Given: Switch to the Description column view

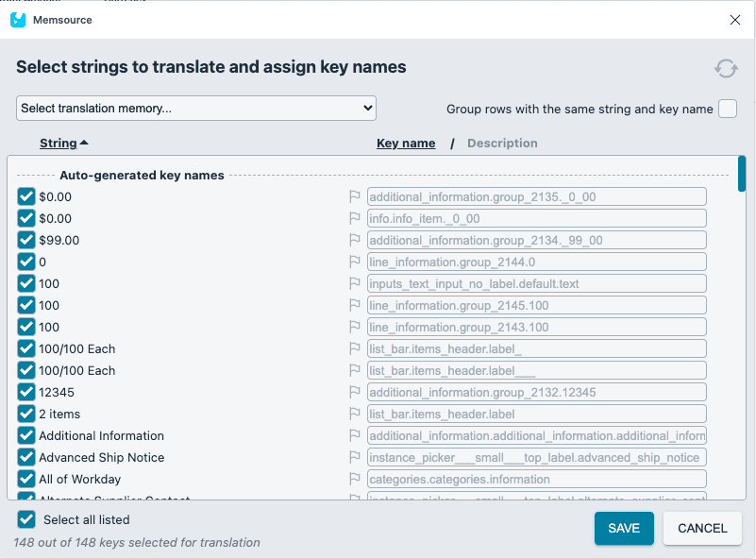Looking at the screenshot, I should [x=502, y=144].
